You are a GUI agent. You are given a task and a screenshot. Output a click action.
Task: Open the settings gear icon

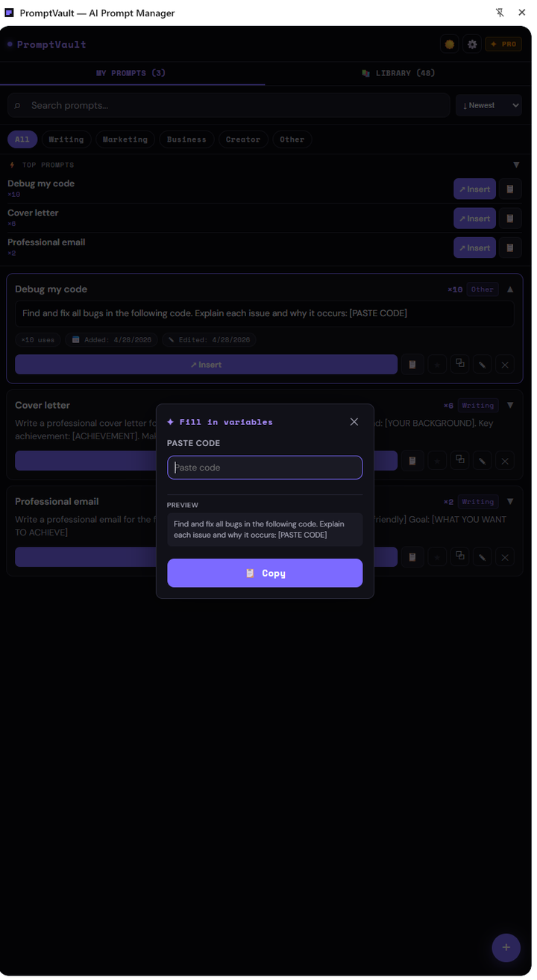tap(472, 44)
